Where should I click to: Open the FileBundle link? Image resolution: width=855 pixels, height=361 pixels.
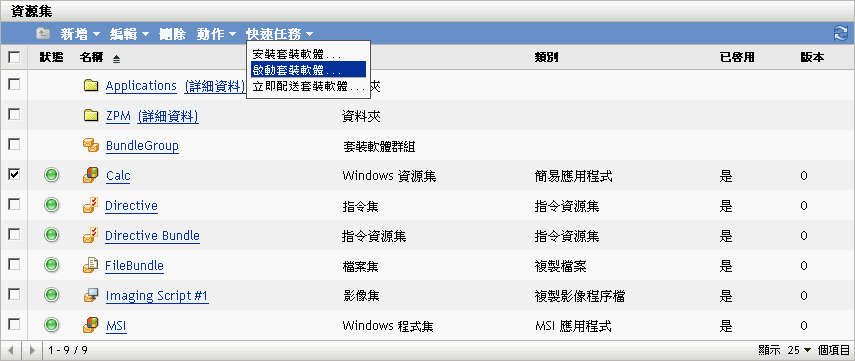tap(134, 266)
